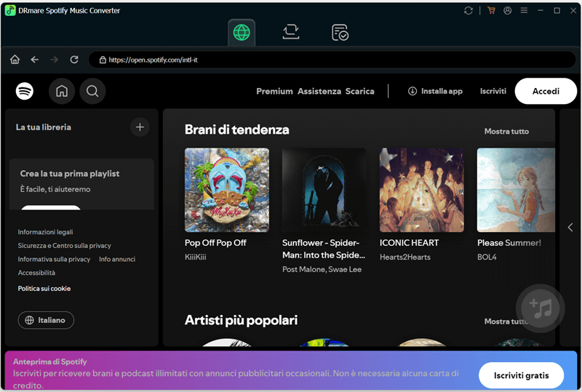The width and height of the screenshot is (582, 392).
Task: Click the Spotify logo
Action: 25,91
